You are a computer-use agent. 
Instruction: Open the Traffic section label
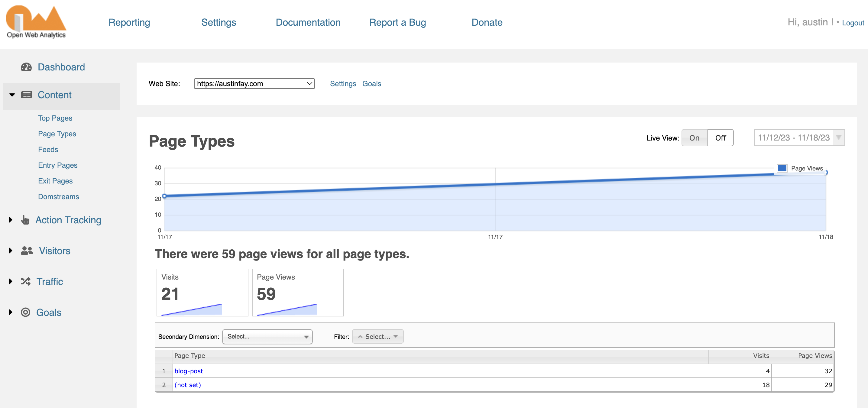50,281
